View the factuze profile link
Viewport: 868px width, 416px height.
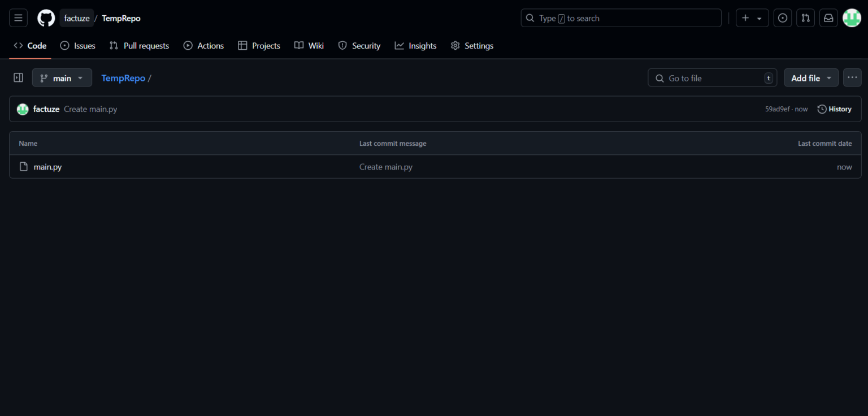tap(46, 109)
